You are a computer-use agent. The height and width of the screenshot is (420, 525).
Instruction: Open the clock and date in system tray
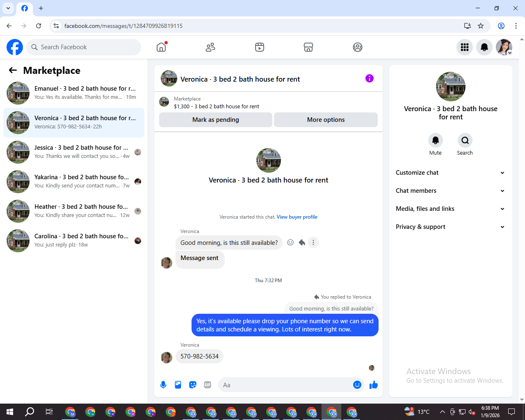pyautogui.click(x=490, y=412)
